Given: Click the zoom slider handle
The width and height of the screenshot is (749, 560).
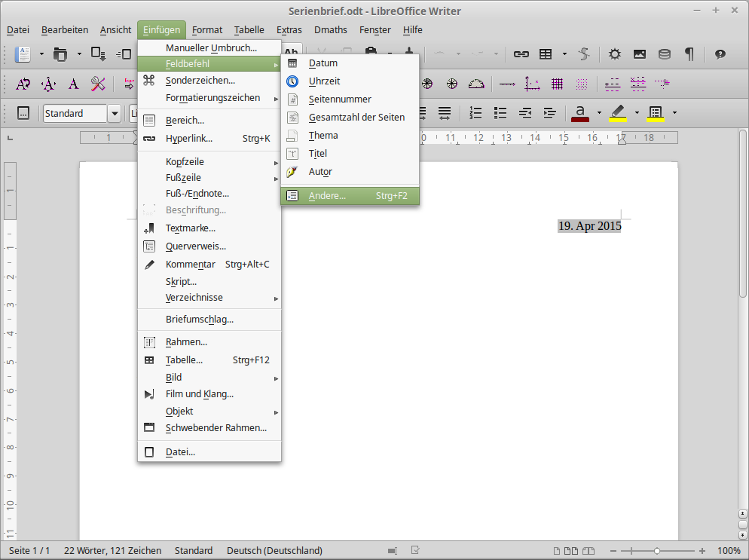Looking at the screenshot, I should pyautogui.click(x=657, y=551).
